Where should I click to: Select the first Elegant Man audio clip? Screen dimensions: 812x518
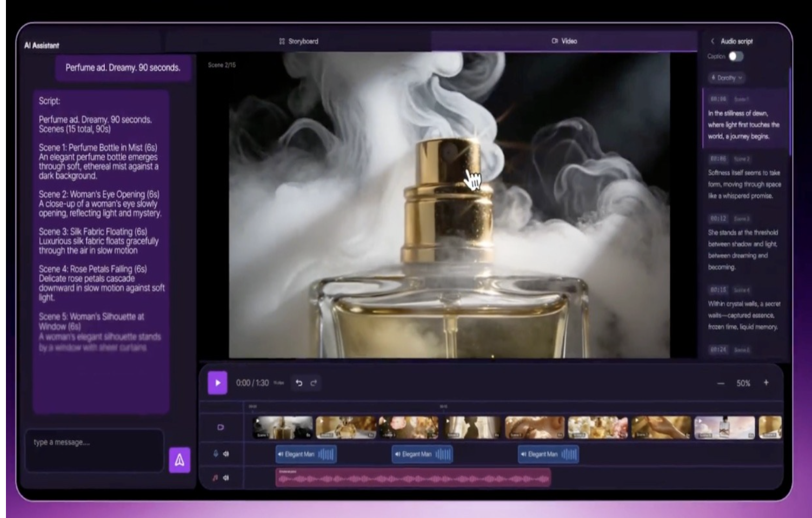[x=306, y=454]
